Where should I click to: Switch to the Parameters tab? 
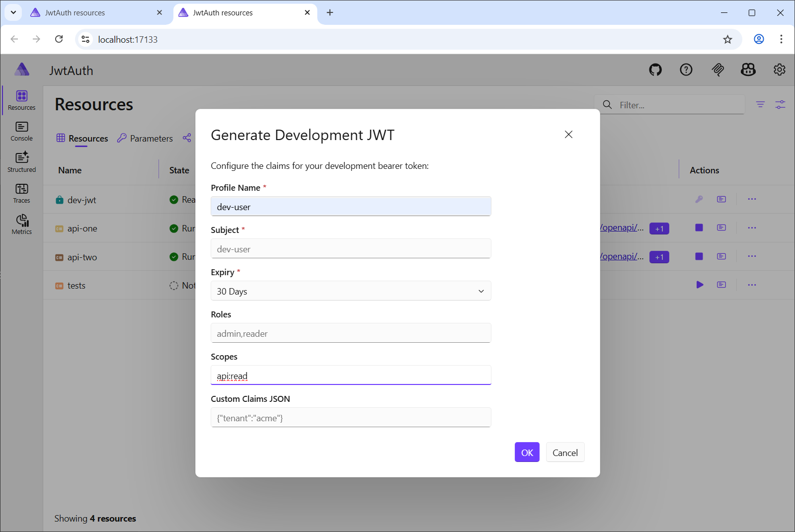145,138
